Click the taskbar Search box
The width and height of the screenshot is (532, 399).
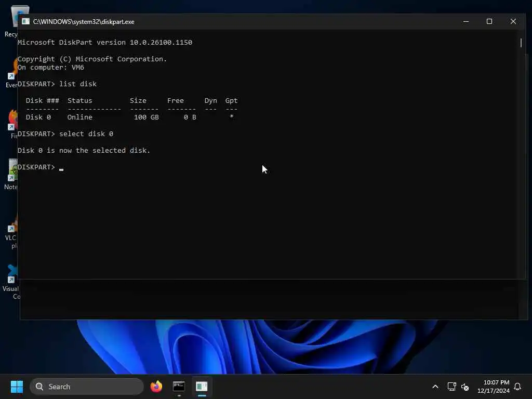click(x=87, y=387)
